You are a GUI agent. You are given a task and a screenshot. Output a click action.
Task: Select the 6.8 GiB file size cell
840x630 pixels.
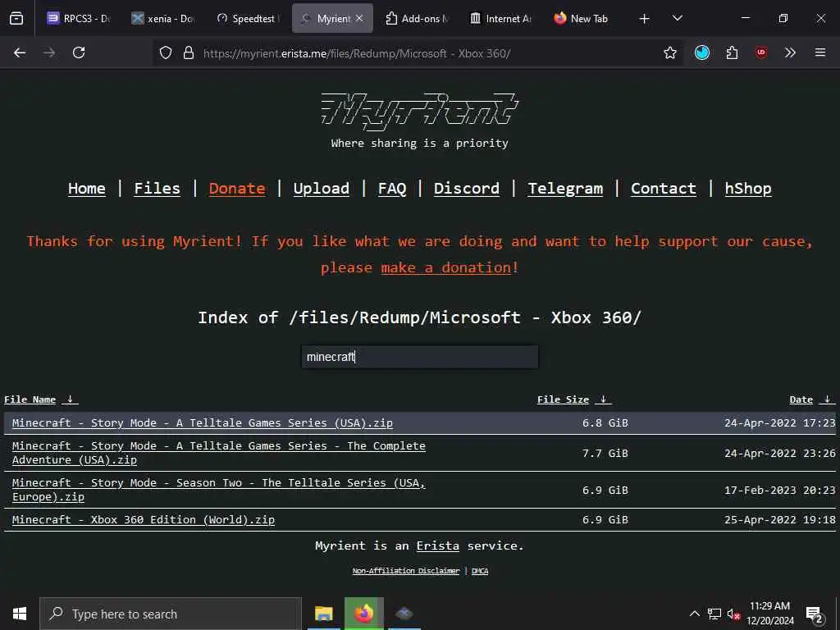point(605,422)
